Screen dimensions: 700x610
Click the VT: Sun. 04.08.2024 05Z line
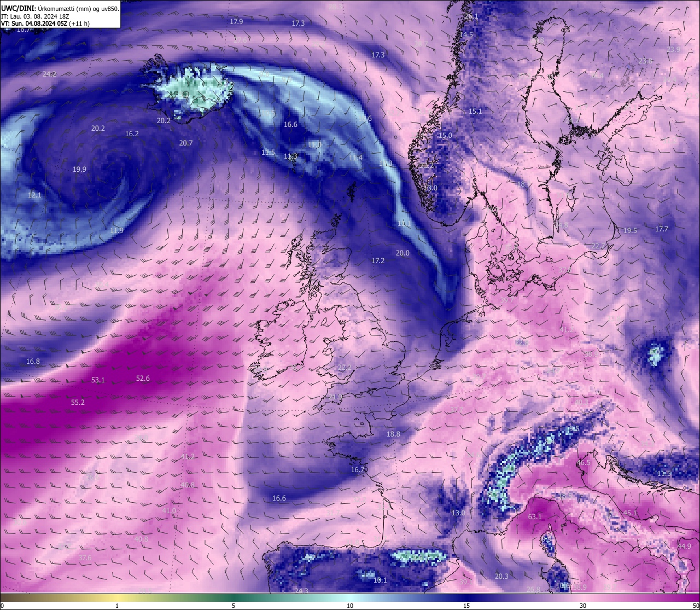[45, 24]
